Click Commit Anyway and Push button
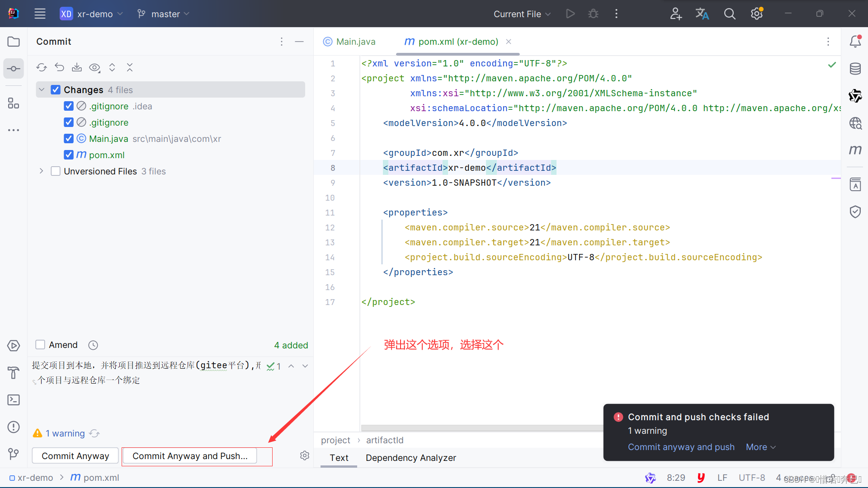The image size is (868, 488). pos(189,456)
